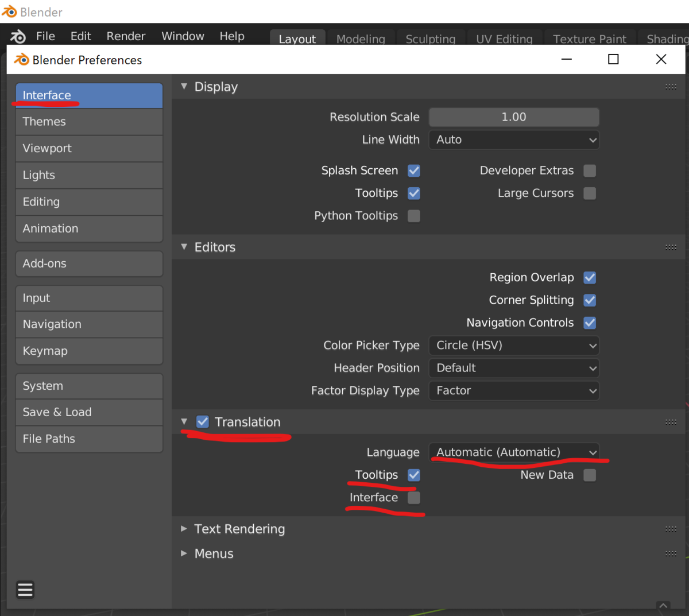Switch to the Sculpting workspace tab
689x616 pixels.
pyautogui.click(x=431, y=38)
